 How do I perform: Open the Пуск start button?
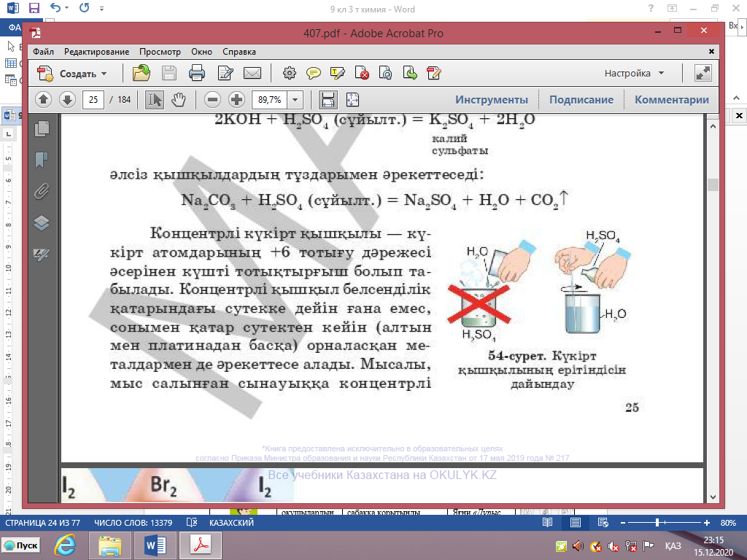[21, 545]
